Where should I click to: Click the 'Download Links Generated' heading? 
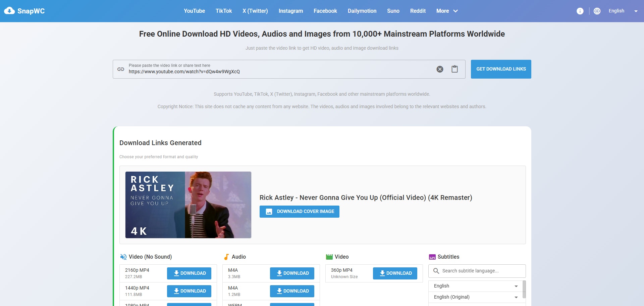160,143
